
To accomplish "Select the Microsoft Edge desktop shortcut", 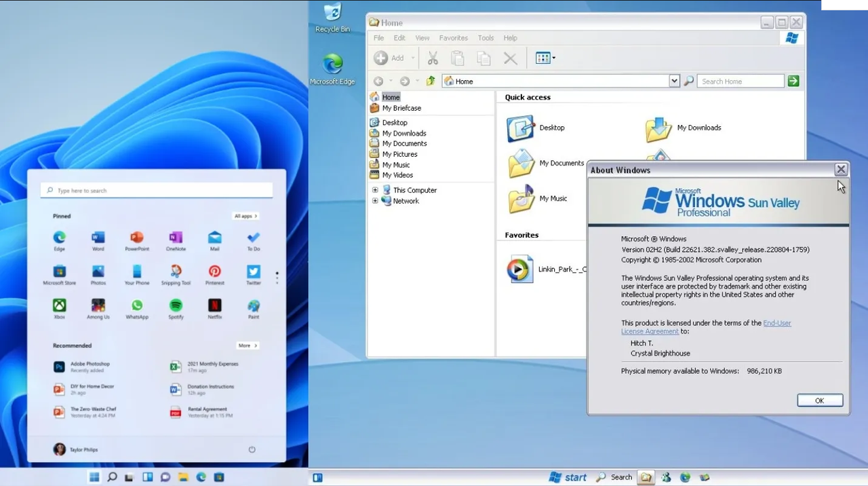I will click(x=332, y=69).
